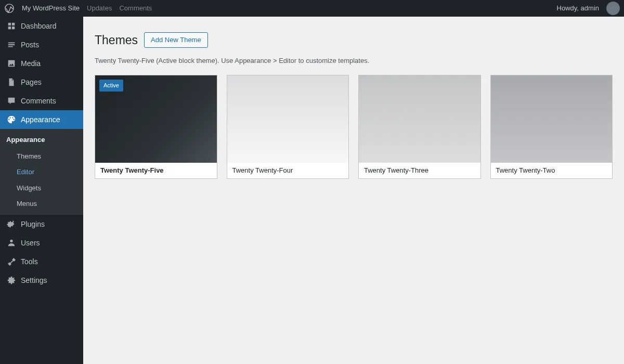Open Dashboard menu label
Screen dimensions: 624x364
click(x=38, y=26)
